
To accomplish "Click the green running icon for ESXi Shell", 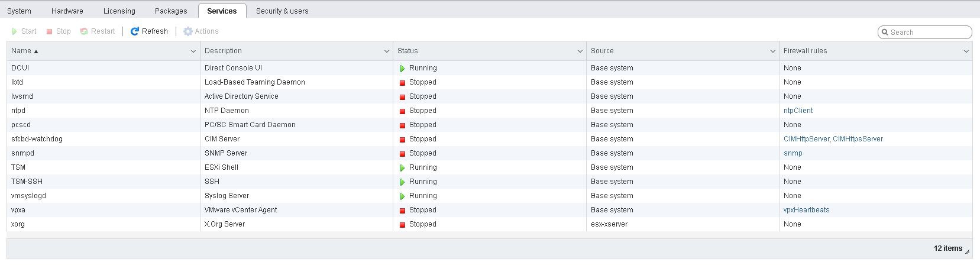I will (402, 168).
